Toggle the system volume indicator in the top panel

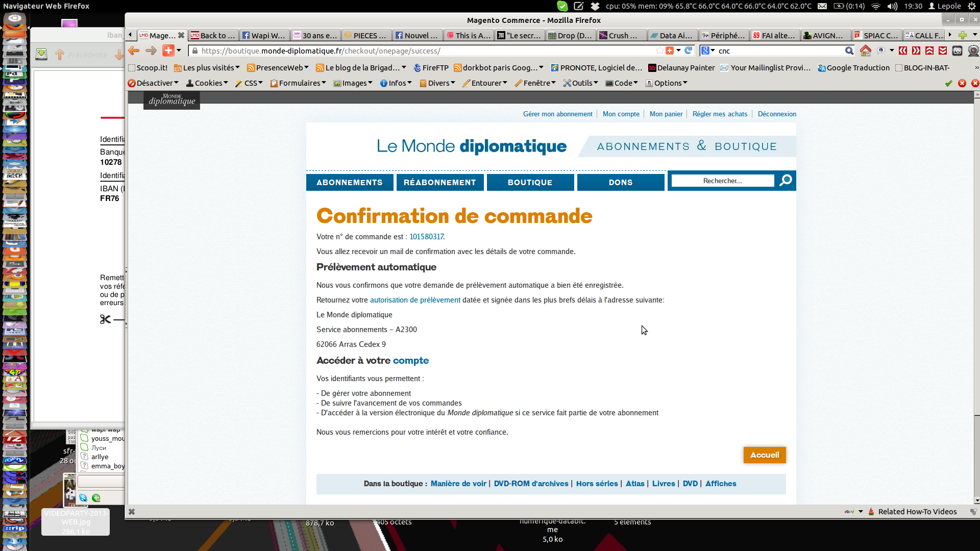click(892, 6)
